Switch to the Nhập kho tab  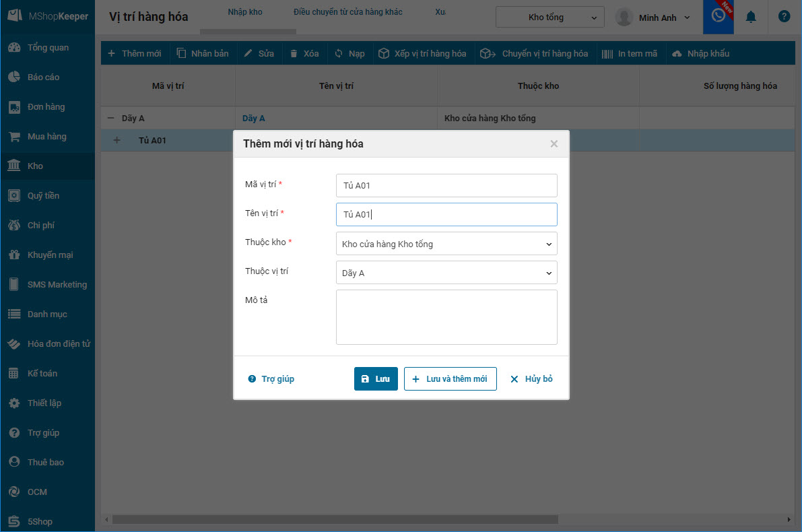(245, 11)
